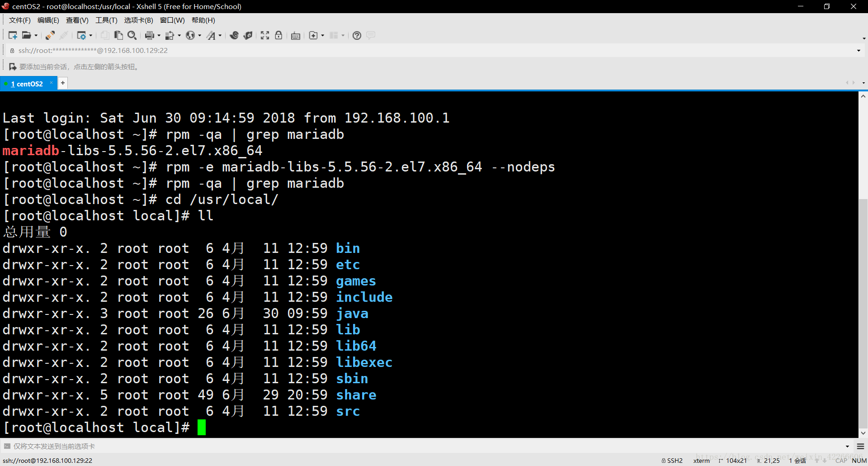The image size is (868, 466).
Task: Click the Open session folder icon
Action: (27, 35)
